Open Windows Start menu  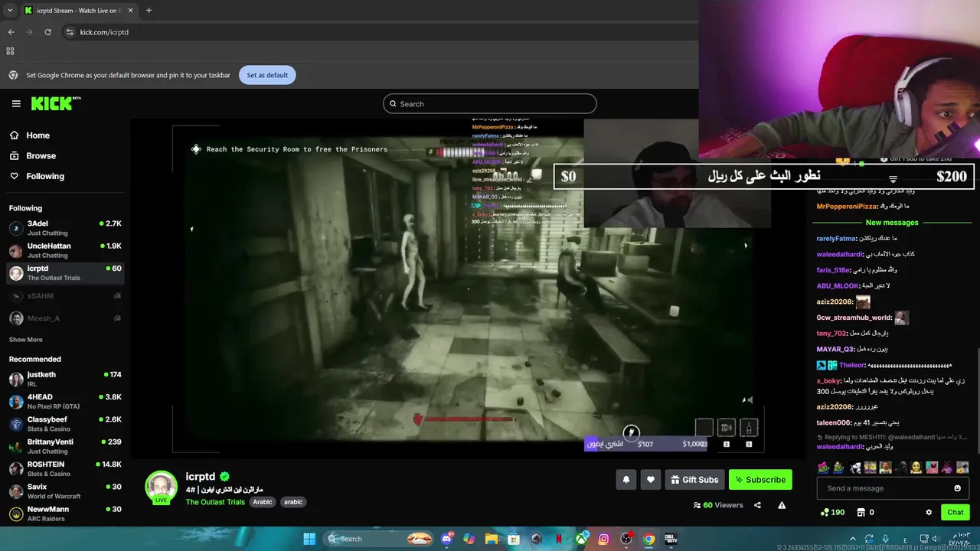[x=309, y=539]
